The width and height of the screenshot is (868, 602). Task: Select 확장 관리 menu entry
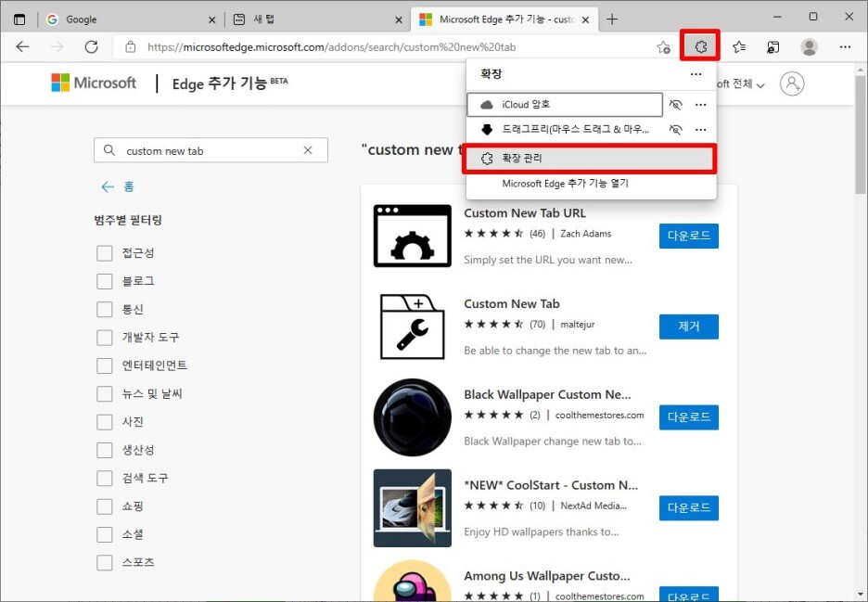(590, 159)
